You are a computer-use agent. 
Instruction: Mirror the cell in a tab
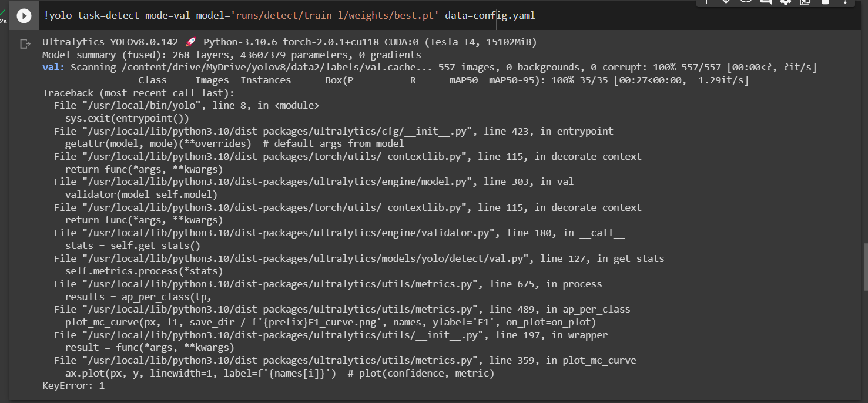pos(805,2)
